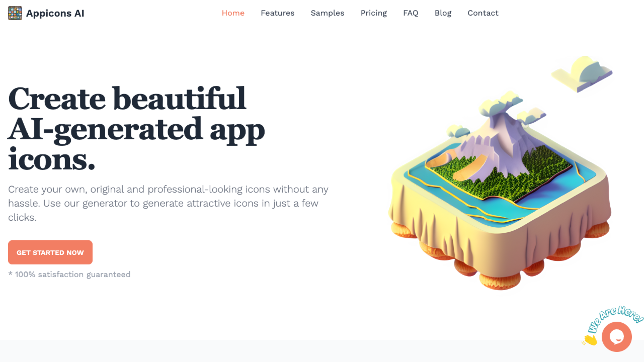Open the Blog tab
This screenshot has width=644, height=362.
[x=443, y=13]
